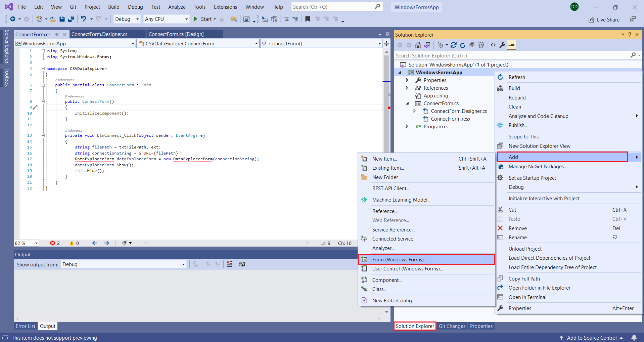Image resolution: width=644 pixels, height=342 pixels.
Task: Click the Home icon in Solution Explorer toolbar
Action: 418,45
